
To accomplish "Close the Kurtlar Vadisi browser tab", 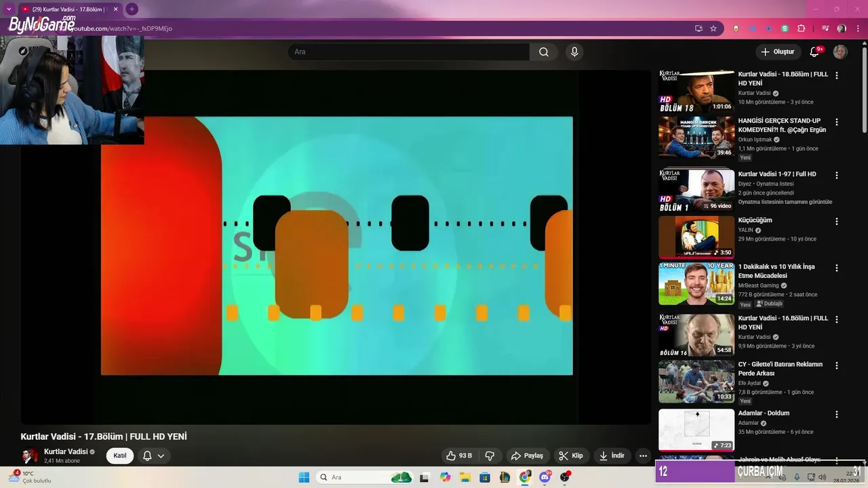I will (115, 9).
